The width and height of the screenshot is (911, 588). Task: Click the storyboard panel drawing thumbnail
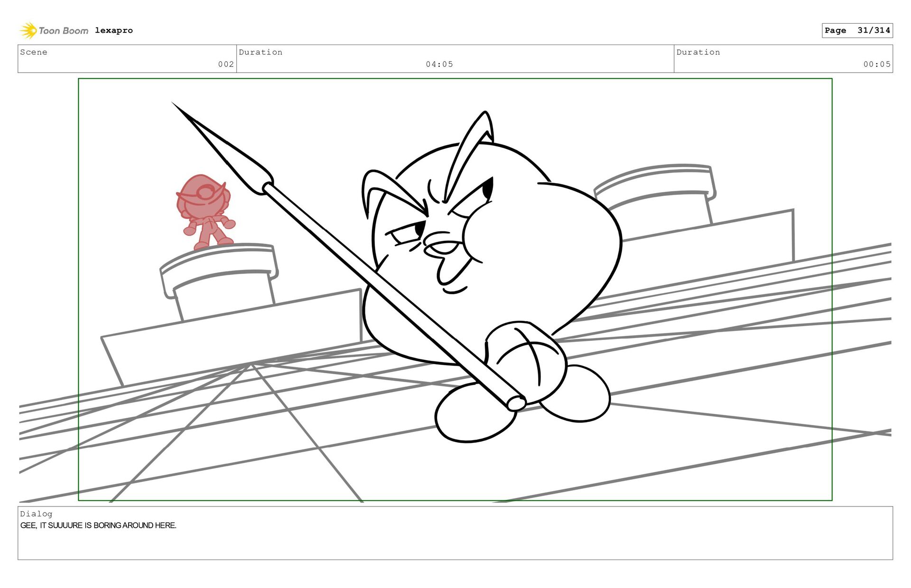click(x=455, y=289)
